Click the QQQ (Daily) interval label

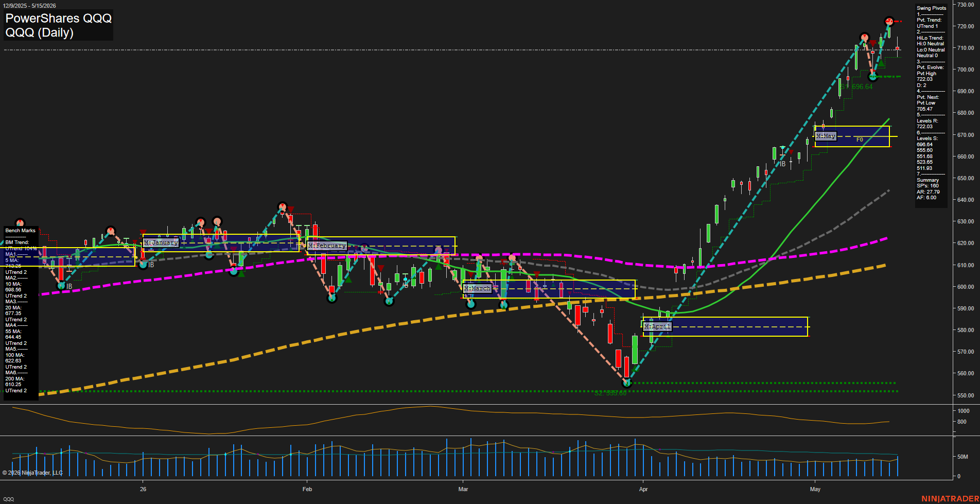pyautogui.click(x=39, y=32)
